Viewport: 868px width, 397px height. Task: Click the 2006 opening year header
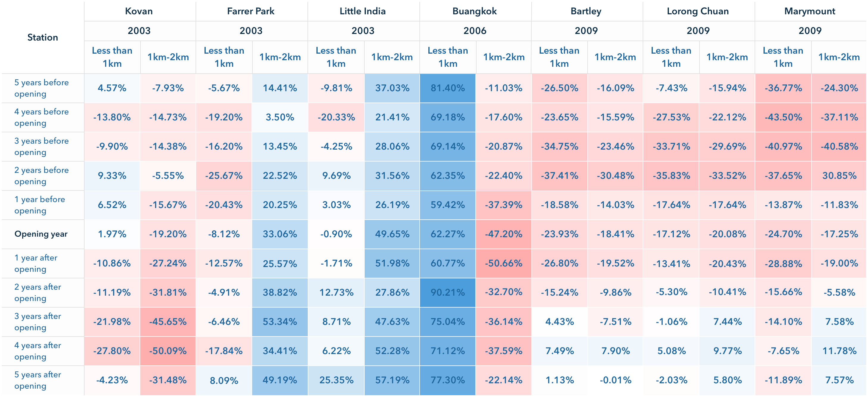click(474, 31)
